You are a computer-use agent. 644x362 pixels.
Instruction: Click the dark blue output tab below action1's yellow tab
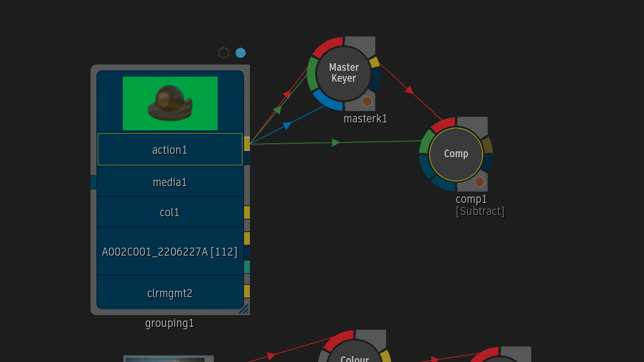(247, 158)
